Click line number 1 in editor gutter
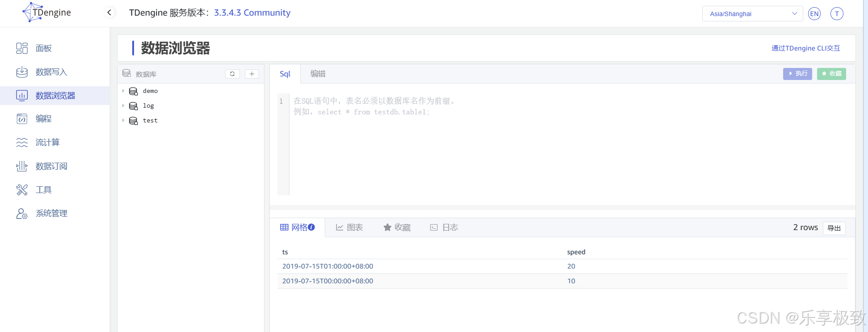868x332 pixels. 281,101
